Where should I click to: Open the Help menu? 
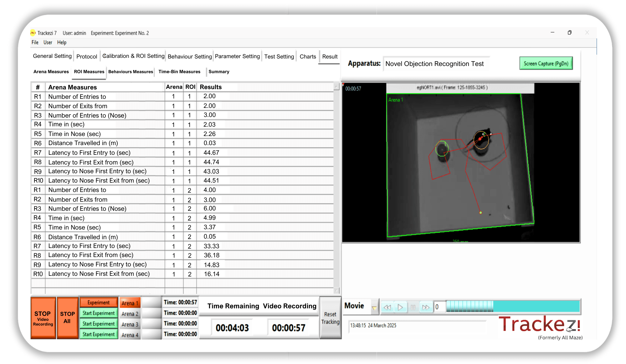[x=62, y=43]
